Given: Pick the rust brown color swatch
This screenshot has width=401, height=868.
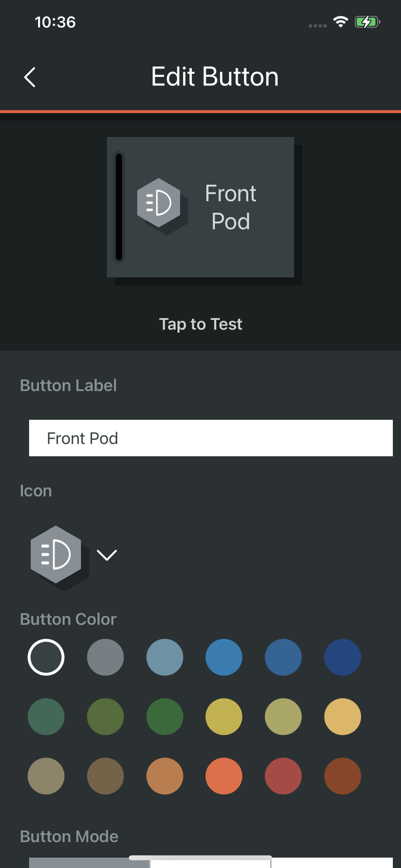Looking at the screenshot, I should [342, 776].
